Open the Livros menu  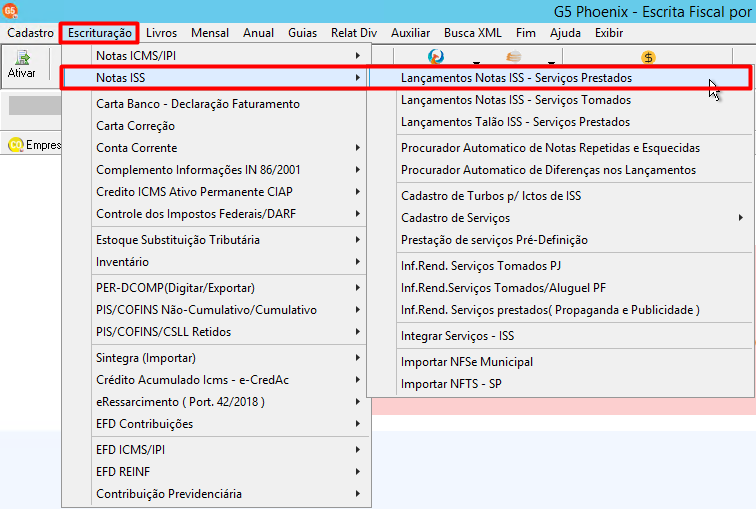click(x=162, y=33)
